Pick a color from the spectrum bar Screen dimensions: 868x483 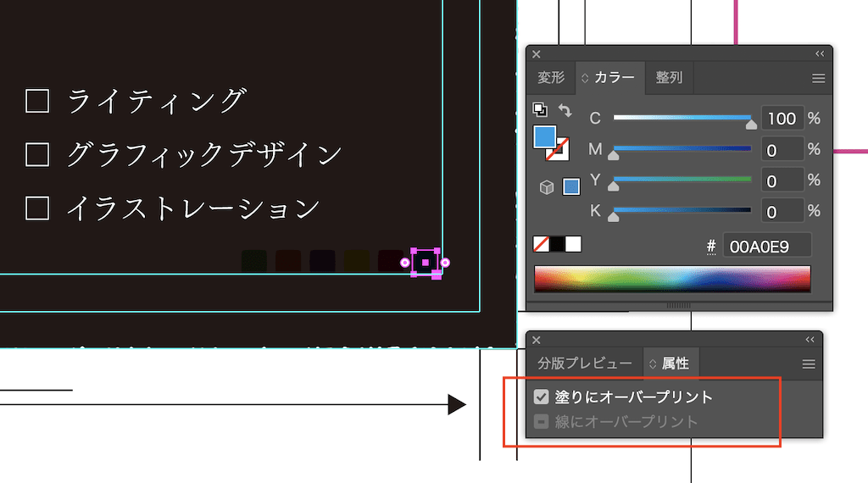[x=672, y=278]
